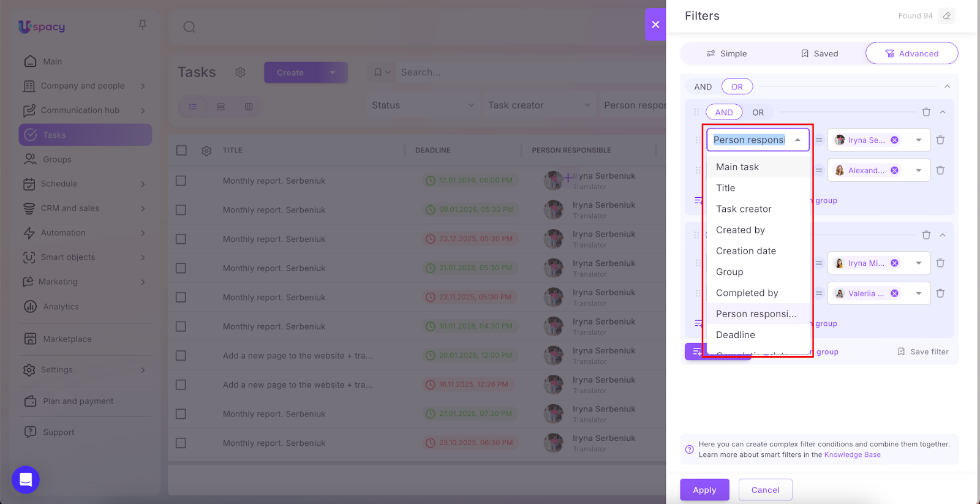Delete the Valeriia filter condition row
This screenshot has width=980, height=504.
click(940, 293)
